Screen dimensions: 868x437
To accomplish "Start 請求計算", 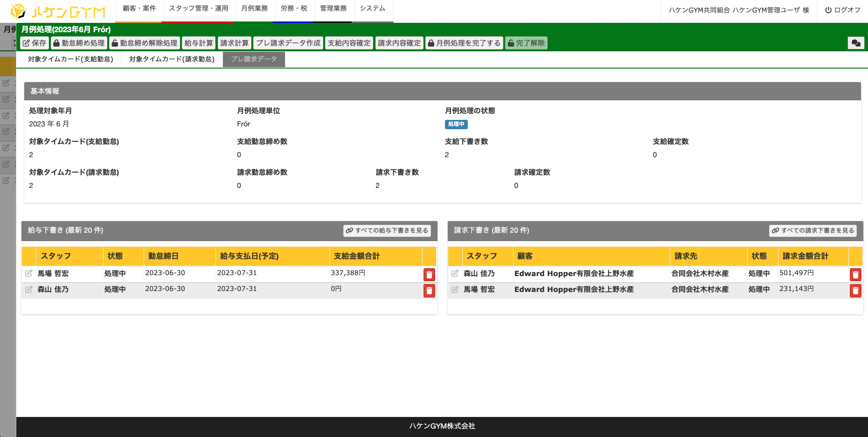I will point(235,43).
